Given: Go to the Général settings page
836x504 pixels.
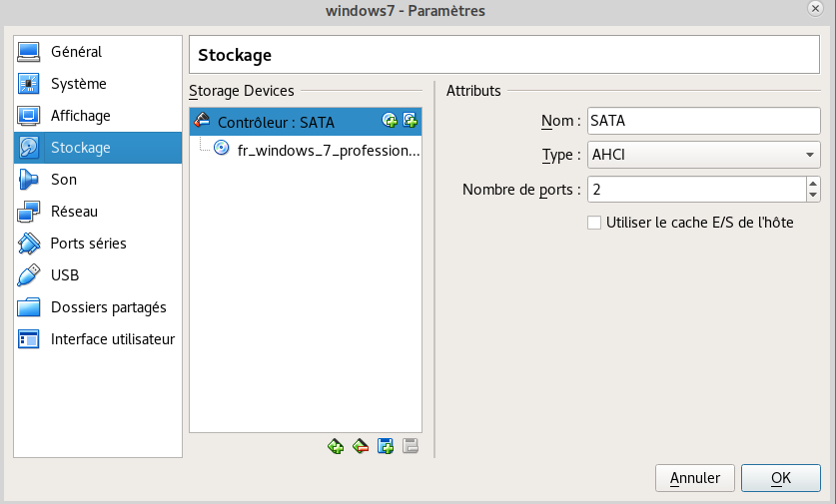Looking at the screenshot, I should point(76,52).
